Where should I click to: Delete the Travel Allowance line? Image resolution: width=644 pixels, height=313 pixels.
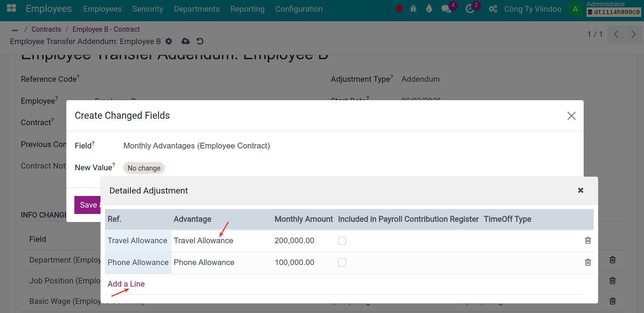(x=588, y=240)
